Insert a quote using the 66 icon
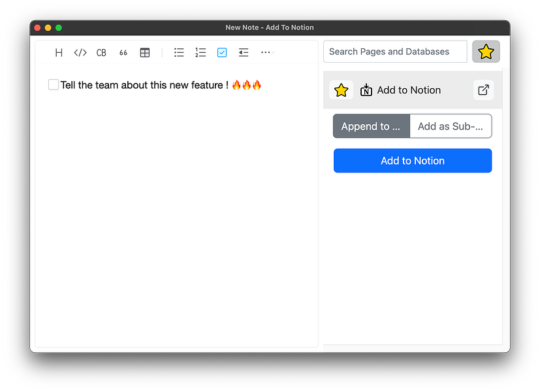The width and height of the screenshot is (540, 392). [123, 52]
